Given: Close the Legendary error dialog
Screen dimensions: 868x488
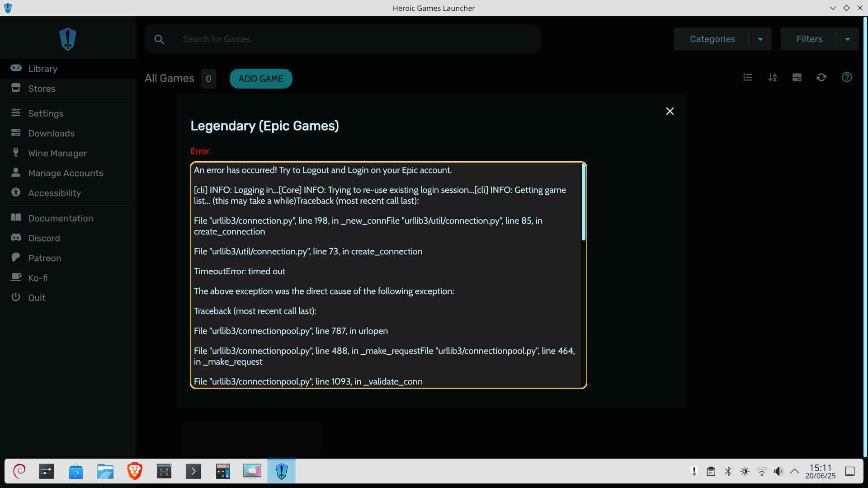Looking at the screenshot, I should (670, 111).
